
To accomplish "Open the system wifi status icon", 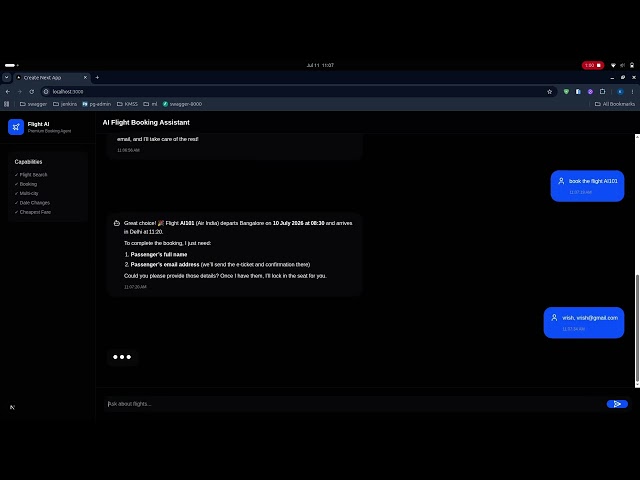I will pos(613,65).
